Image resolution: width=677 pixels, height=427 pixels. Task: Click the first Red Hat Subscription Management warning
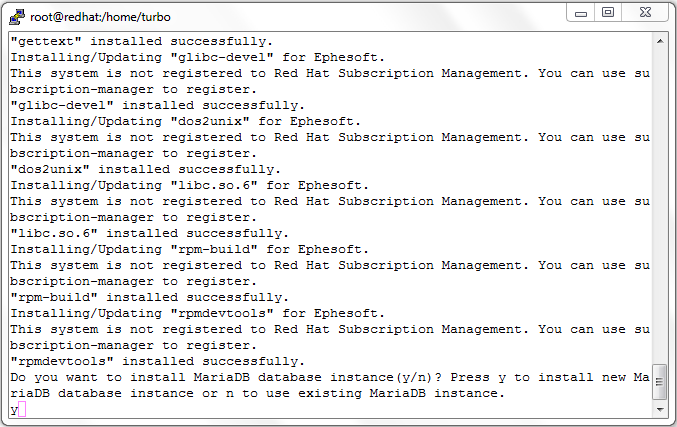(x=330, y=81)
